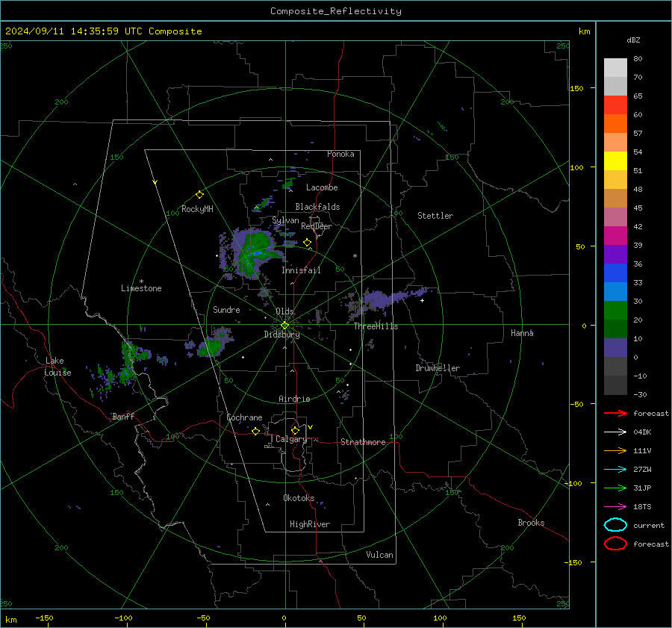The image size is (672, 628).
Task: Click the RedDeer city label
Action: [x=317, y=226]
